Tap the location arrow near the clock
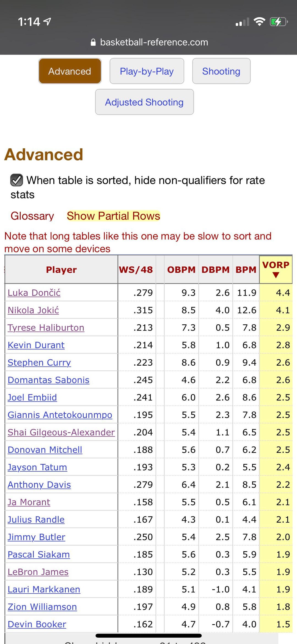This screenshot has height=644, width=297. click(x=48, y=21)
